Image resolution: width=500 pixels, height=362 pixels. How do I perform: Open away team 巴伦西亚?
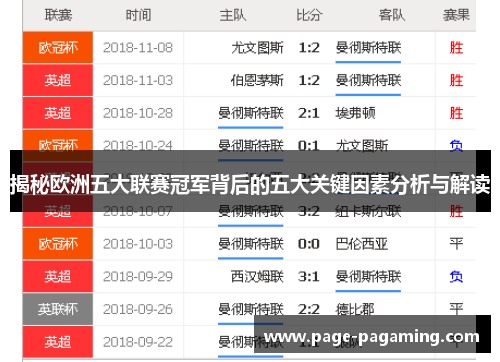[362, 244]
